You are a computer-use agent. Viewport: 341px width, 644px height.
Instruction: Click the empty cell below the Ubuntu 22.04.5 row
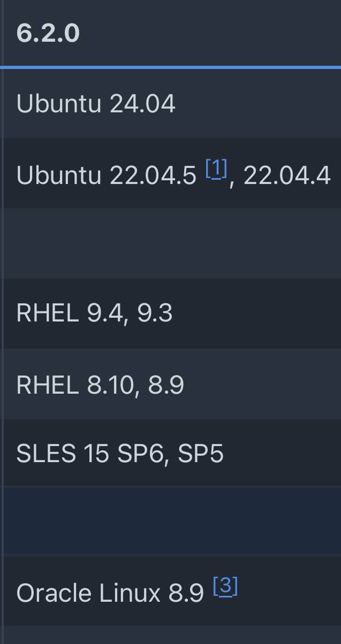tap(171, 243)
